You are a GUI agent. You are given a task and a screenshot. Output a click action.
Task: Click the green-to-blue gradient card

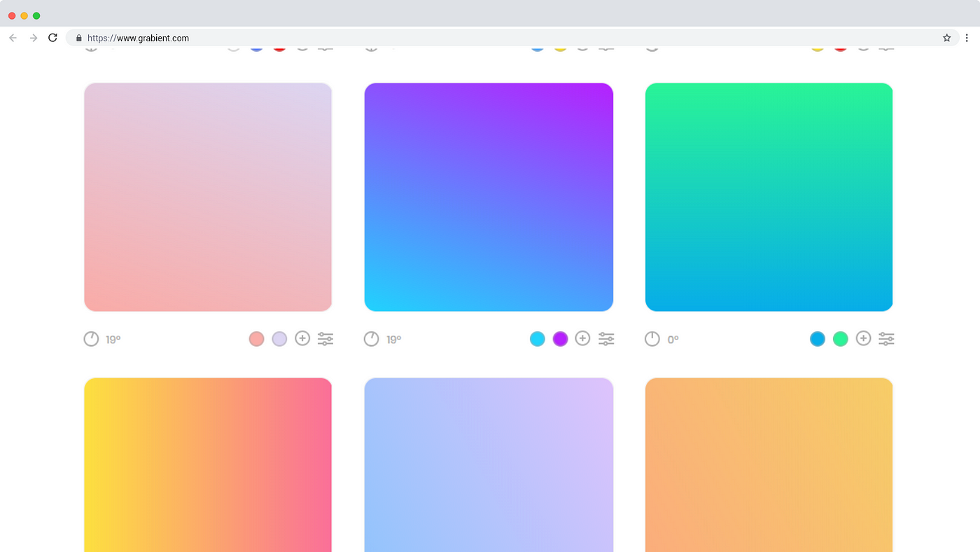pos(769,197)
